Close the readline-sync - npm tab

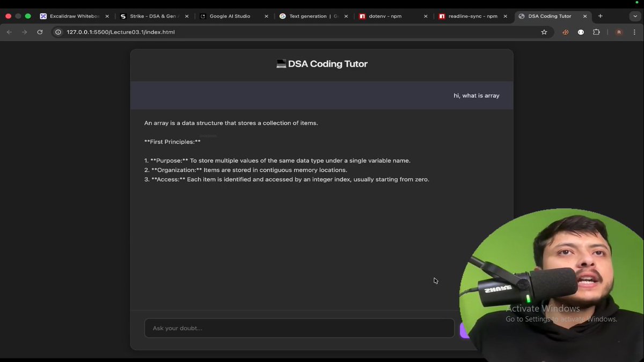tap(506, 16)
